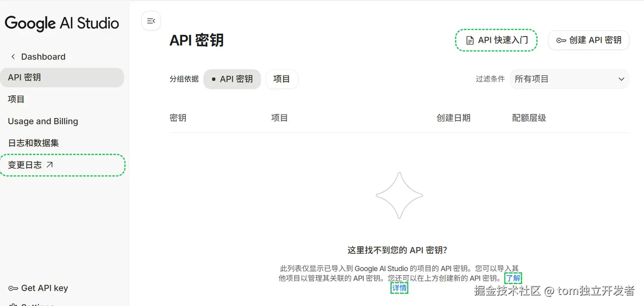644x306 pixels.
Task: Click the 密钥 column header
Action: 178,118
